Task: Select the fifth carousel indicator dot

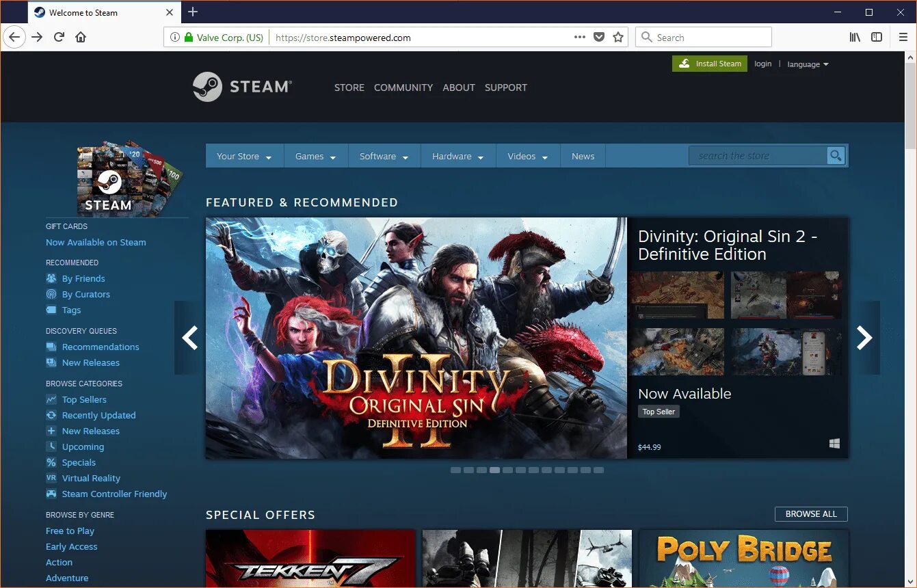Action: point(507,470)
